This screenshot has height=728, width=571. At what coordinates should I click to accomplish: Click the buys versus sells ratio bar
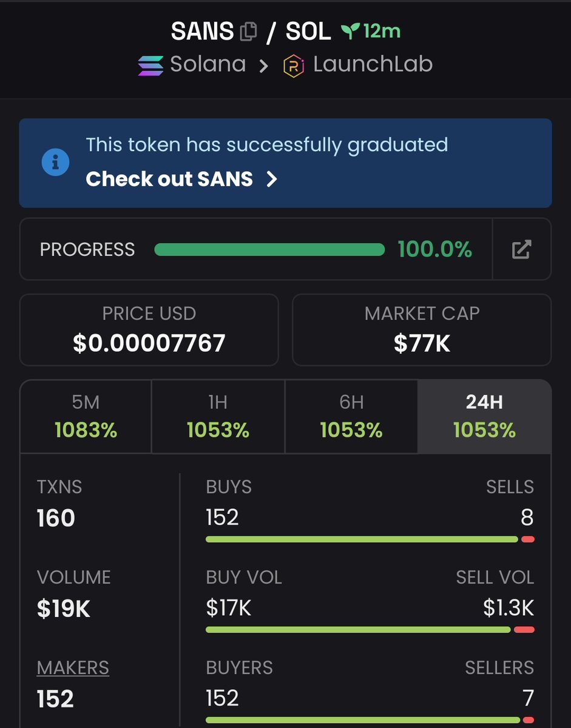370,539
